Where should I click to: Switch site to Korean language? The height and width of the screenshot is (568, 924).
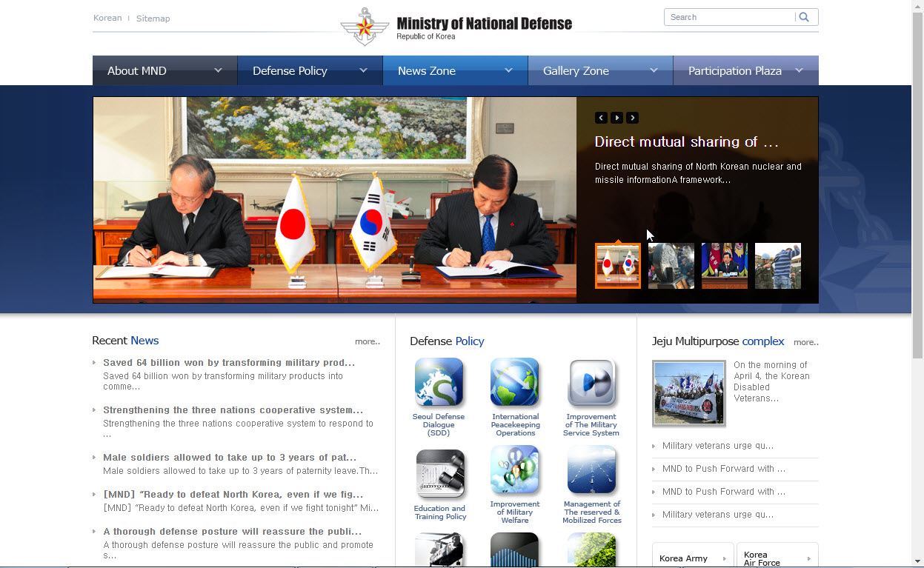pyautogui.click(x=107, y=18)
